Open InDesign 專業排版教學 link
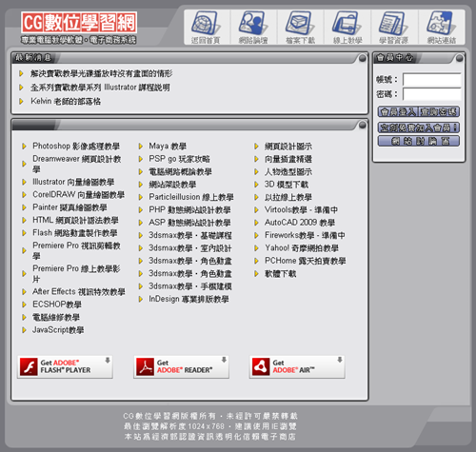476x452 pixels. (188, 299)
